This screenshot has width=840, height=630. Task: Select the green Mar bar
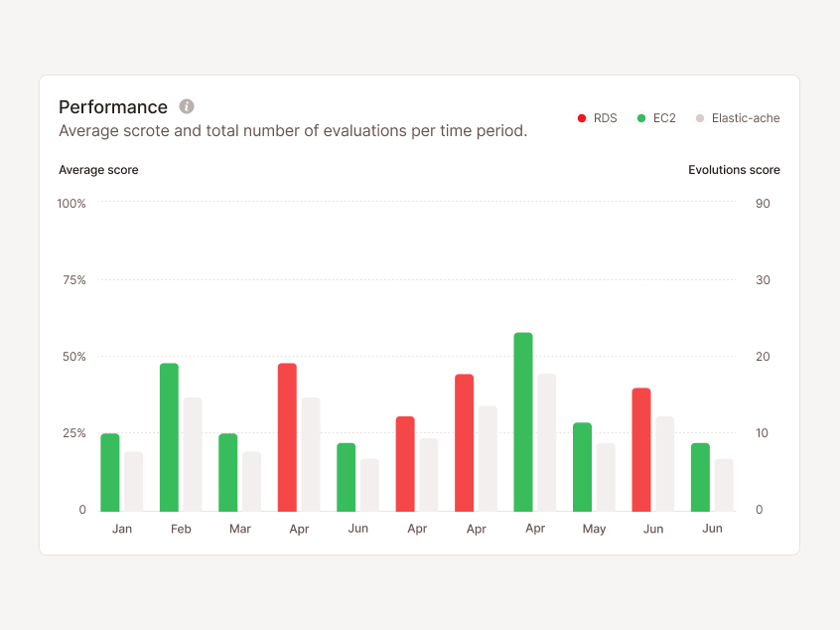(228, 472)
